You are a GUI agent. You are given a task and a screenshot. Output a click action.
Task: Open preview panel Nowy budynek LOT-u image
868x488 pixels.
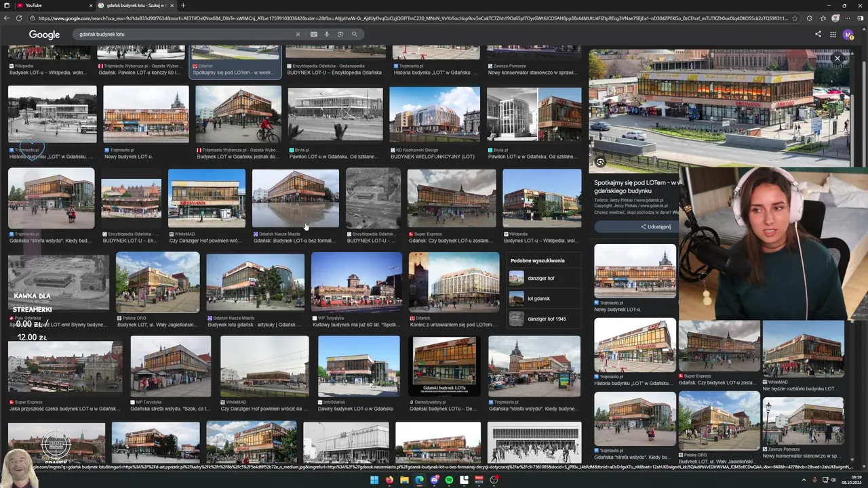coord(635,271)
